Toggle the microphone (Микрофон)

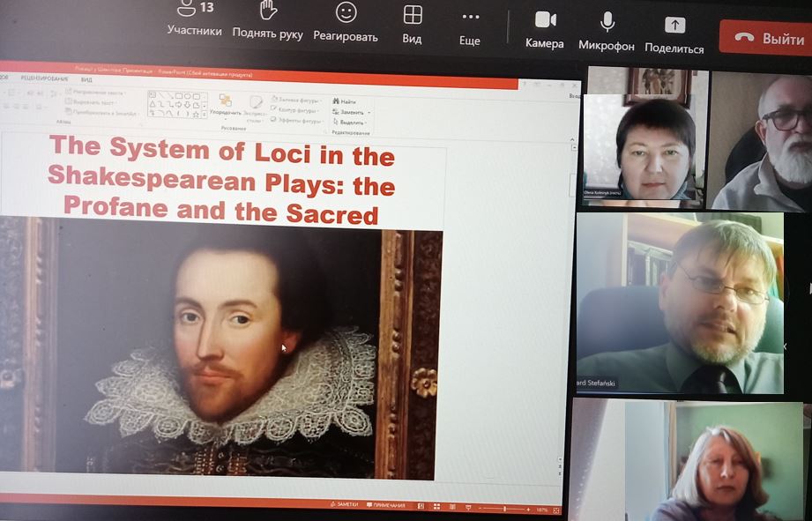[x=607, y=33]
